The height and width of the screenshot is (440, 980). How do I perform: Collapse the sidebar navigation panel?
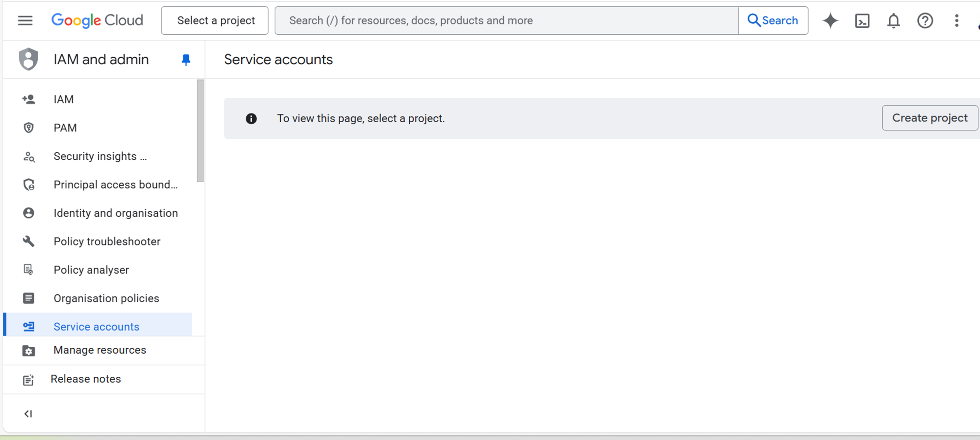[x=28, y=414]
